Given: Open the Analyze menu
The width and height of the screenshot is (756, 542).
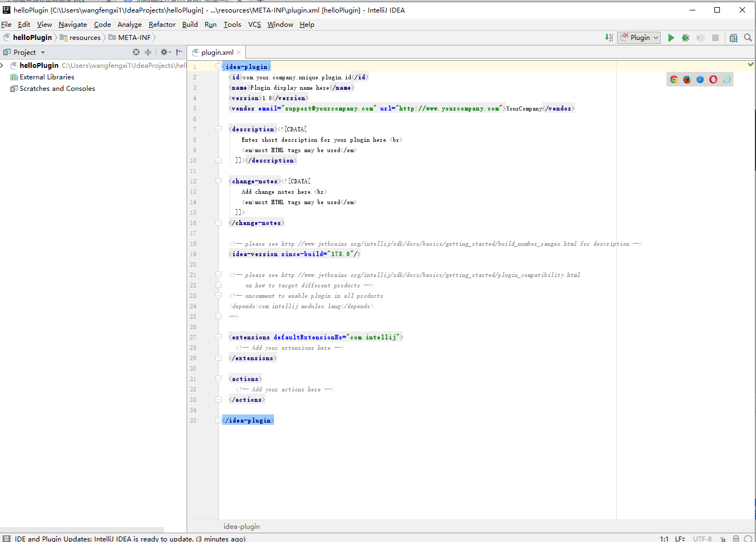Looking at the screenshot, I should (130, 25).
